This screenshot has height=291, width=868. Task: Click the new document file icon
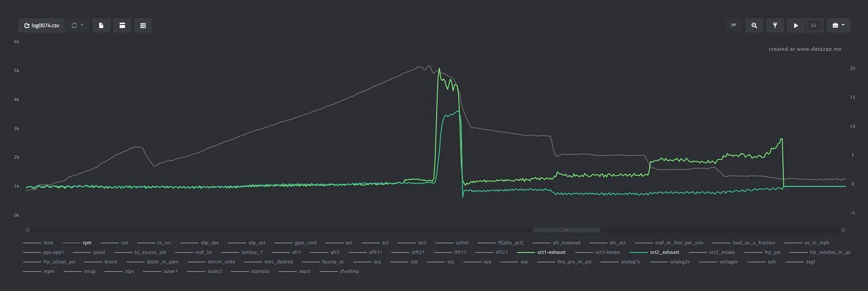pyautogui.click(x=101, y=26)
